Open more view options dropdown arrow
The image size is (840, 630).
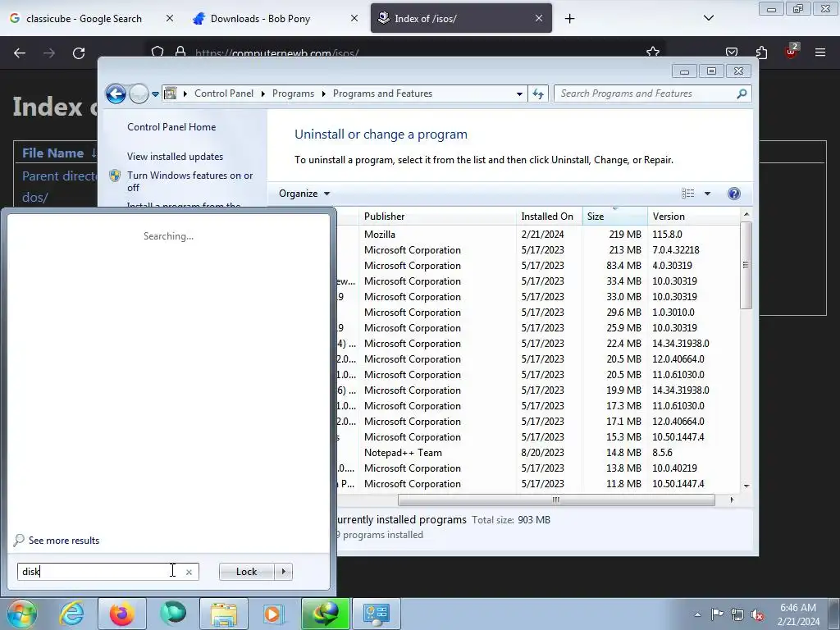(x=707, y=194)
